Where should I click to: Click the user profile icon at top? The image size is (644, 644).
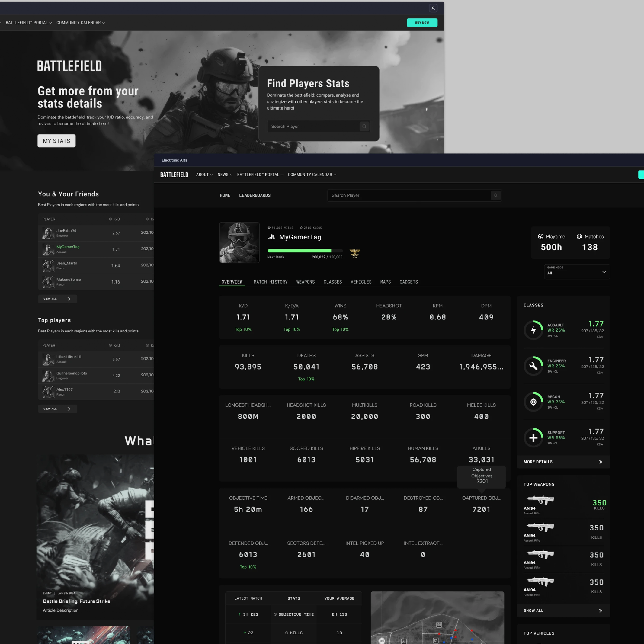pyautogui.click(x=433, y=8)
